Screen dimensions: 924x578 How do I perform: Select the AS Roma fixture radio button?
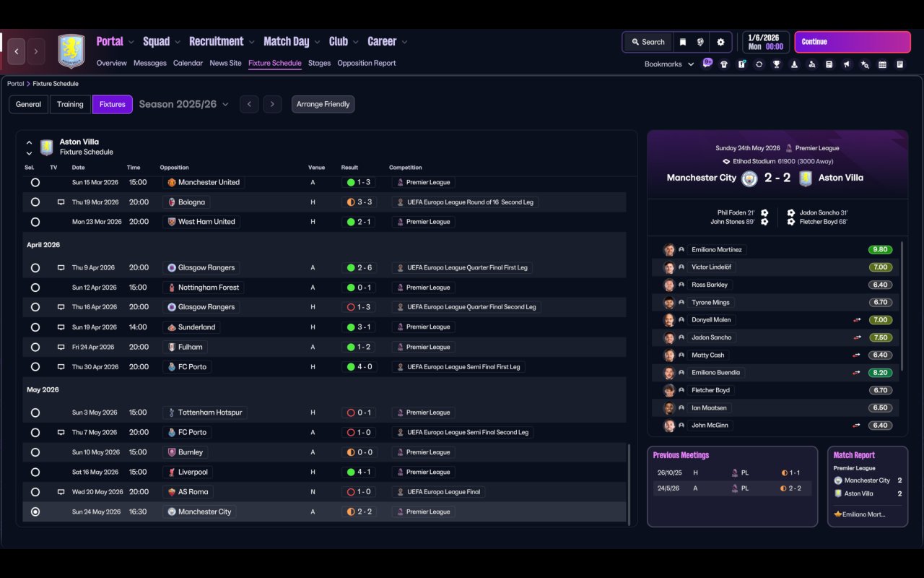point(35,492)
